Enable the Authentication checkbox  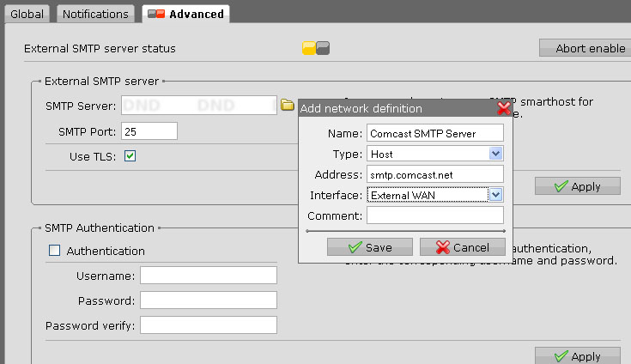[x=54, y=251]
